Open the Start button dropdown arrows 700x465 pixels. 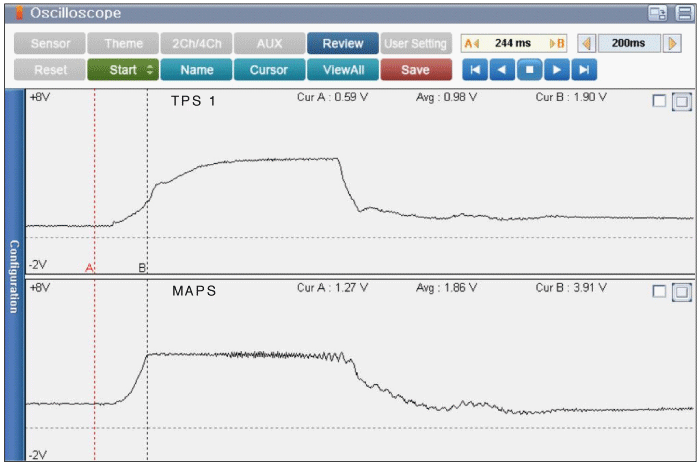pos(150,70)
